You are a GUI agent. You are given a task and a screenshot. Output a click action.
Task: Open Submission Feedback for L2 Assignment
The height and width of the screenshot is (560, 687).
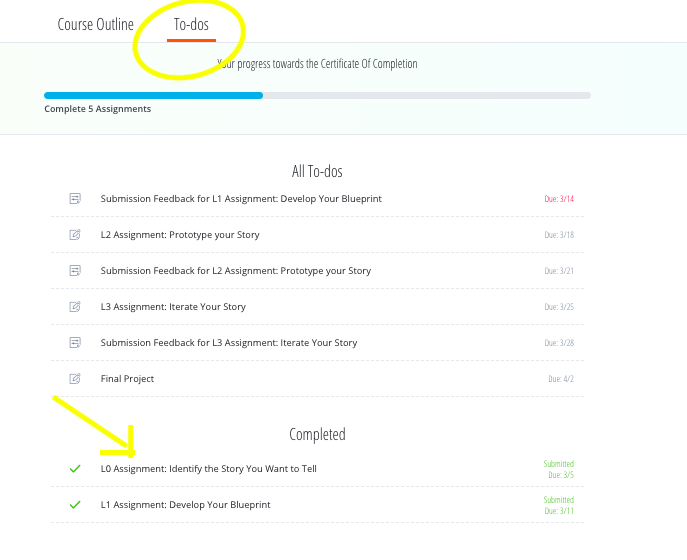tap(236, 271)
